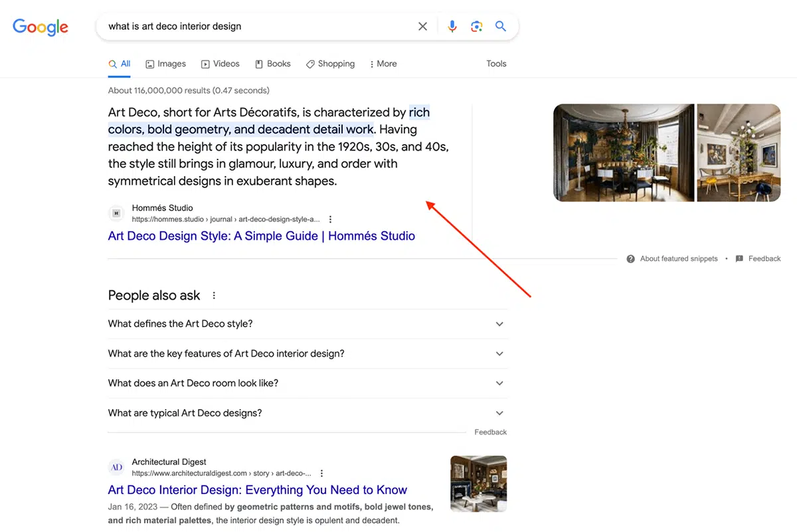The height and width of the screenshot is (532, 797).
Task: Click the hommes.studio URL breadcrumb text
Action: [226, 219]
